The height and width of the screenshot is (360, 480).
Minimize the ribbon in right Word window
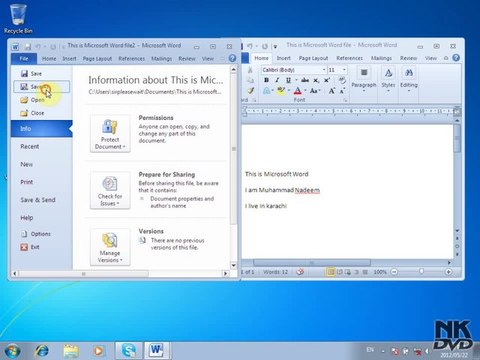[446, 58]
